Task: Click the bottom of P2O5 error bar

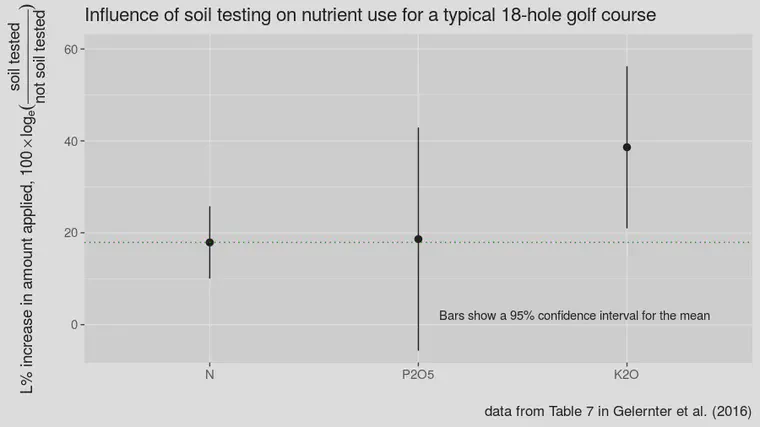Action: click(x=418, y=350)
